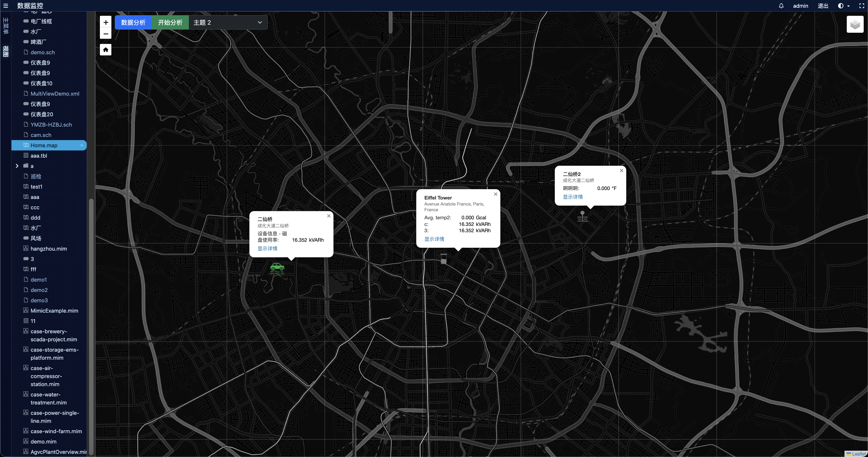Zoom in on the map
The height and width of the screenshot is (457, 868).
tap(105, 22)
